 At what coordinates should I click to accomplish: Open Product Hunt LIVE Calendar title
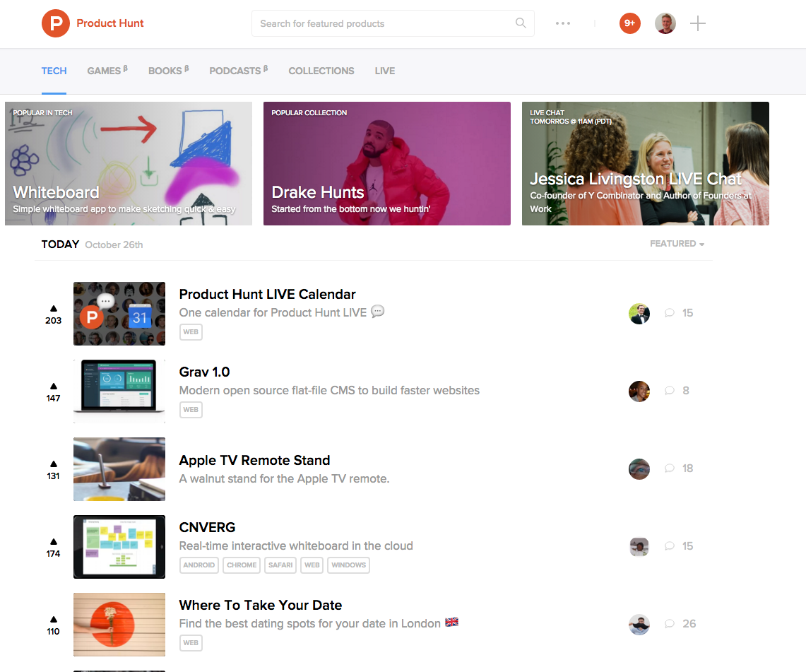pyautogui.click(x=267, y=294)
